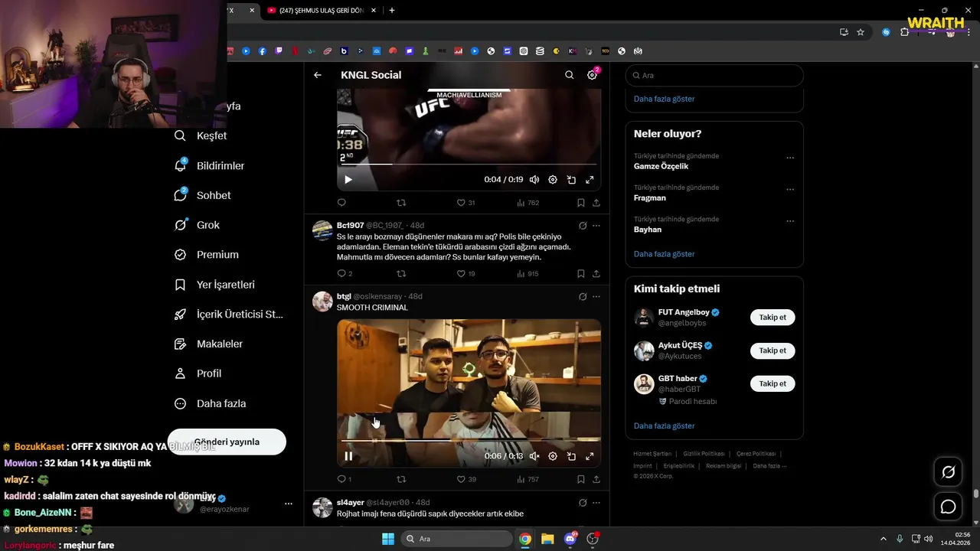Show more under Neler oluyor
Image resolution: width=980 pixels, height=551 pixels.
click(665, 254)
